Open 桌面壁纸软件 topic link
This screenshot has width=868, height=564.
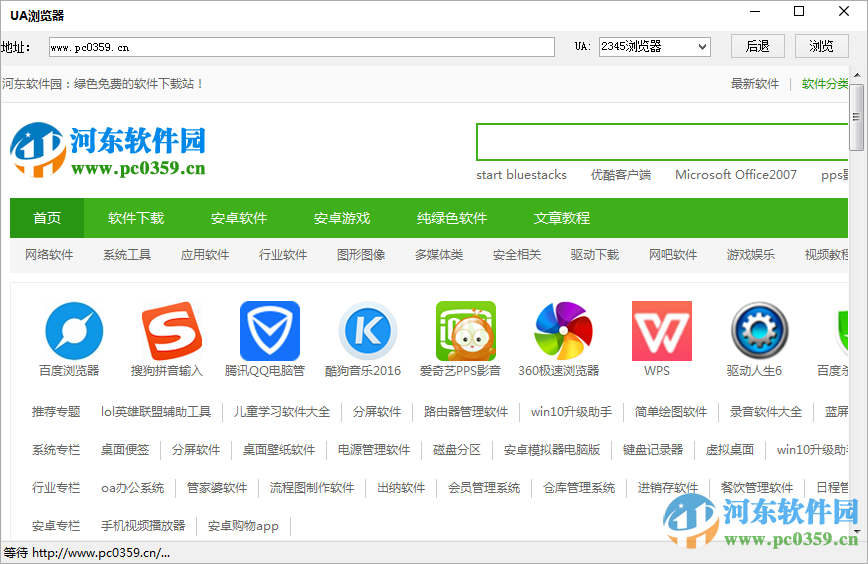(278, 449)
